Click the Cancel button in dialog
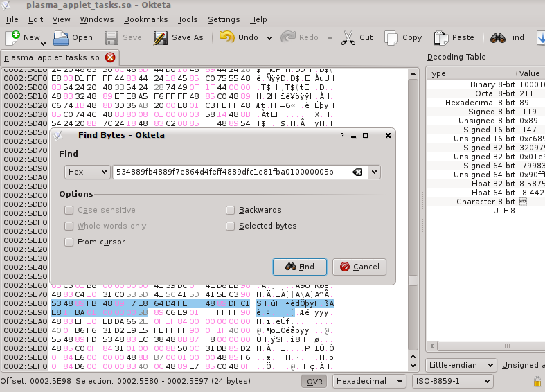 [x=359, y=267]
